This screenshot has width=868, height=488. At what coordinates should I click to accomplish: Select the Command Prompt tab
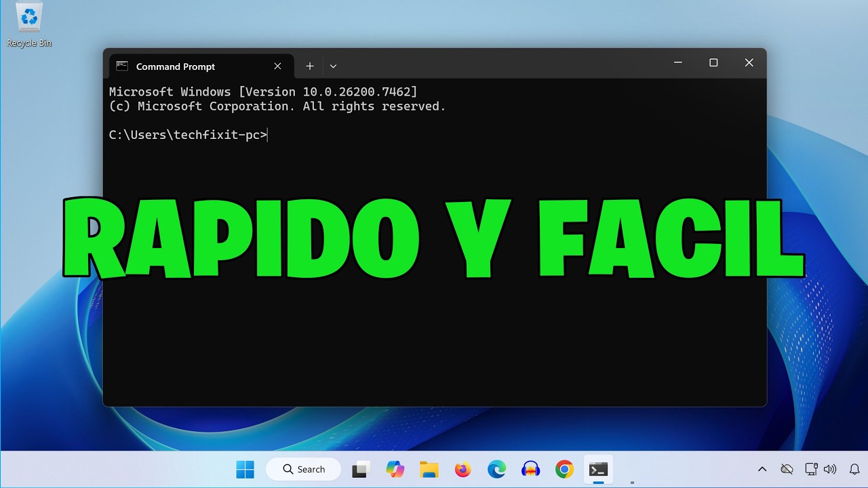[201, 66]
